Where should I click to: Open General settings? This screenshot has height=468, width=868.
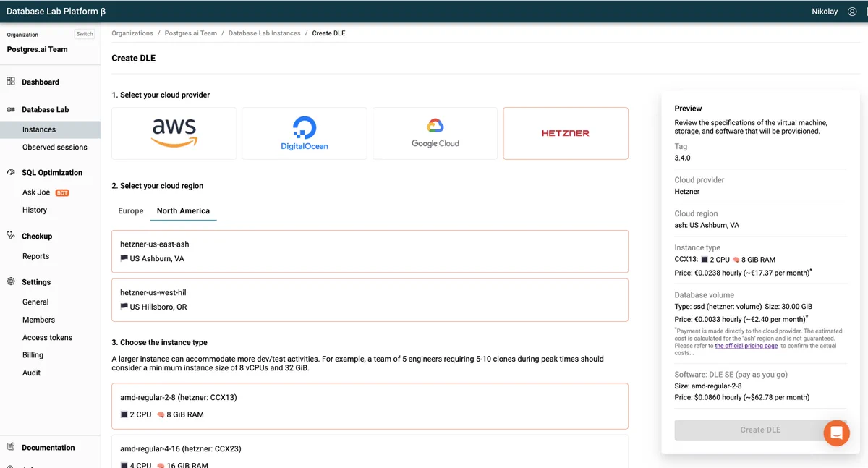click(x=35, y=302)
